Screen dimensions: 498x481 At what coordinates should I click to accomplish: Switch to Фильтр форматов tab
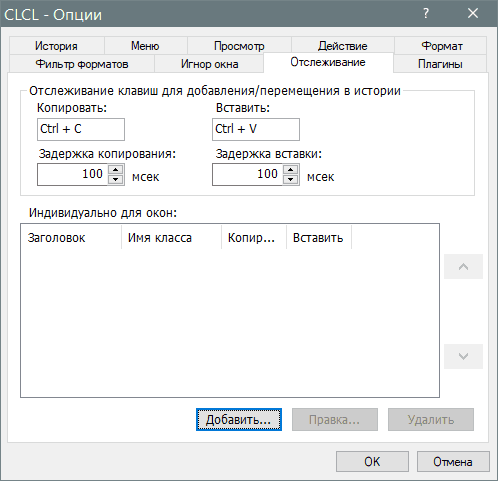pyautogui.click(x=82, y=64)
